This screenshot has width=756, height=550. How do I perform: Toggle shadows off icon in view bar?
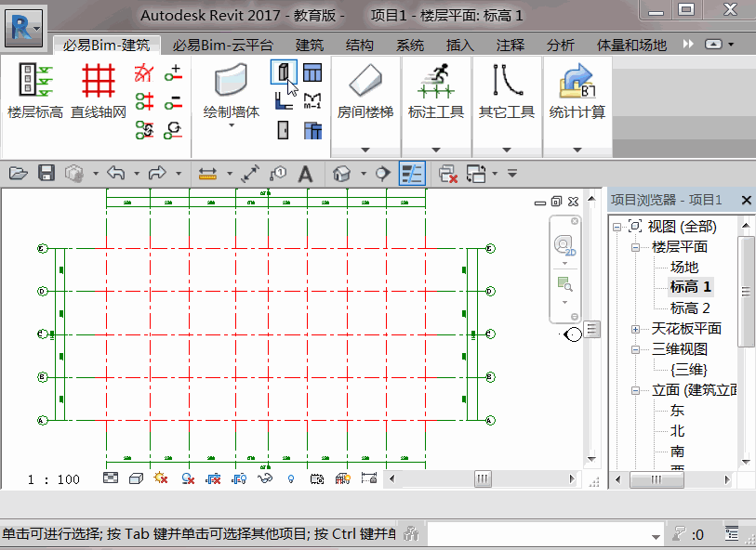(x=188, y=478)
